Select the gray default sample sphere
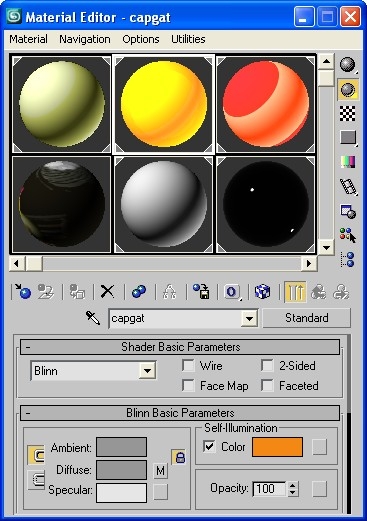 [163, 204]
